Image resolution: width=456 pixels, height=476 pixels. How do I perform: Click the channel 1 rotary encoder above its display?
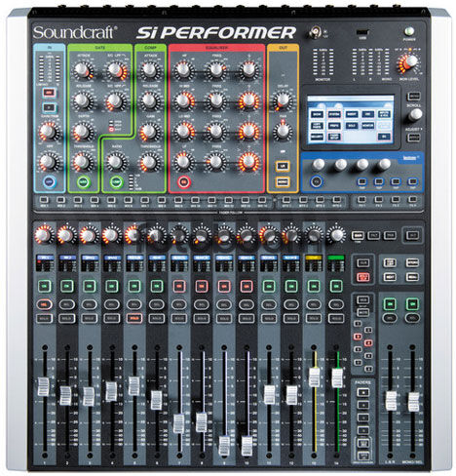click(44, 235)
